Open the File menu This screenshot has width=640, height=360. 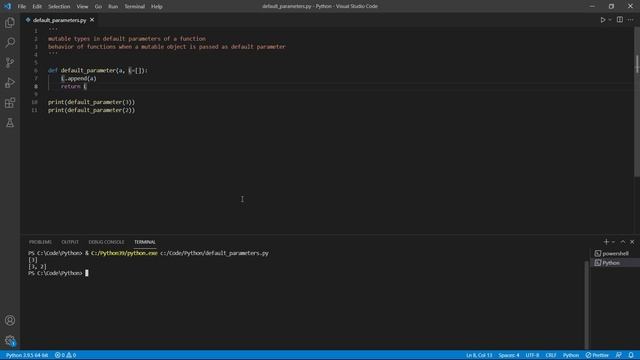click(22, 6)
